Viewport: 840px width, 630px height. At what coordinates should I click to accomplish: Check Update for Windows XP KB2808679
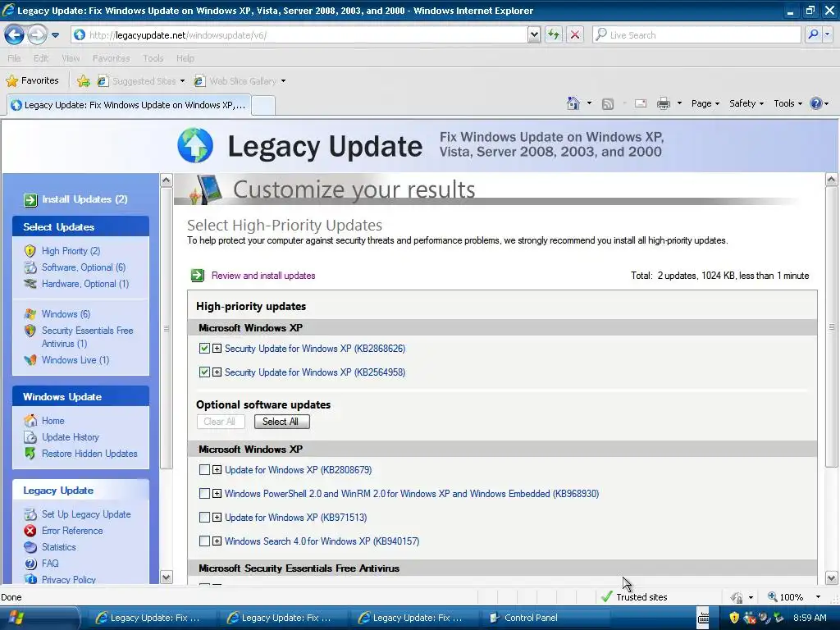click(204, 470)
